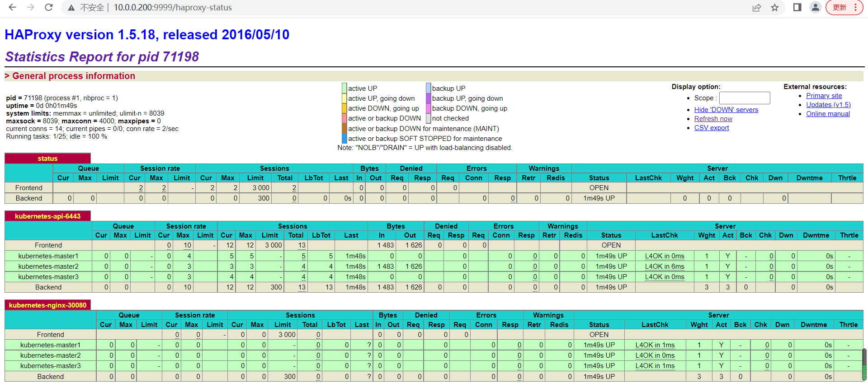Click the backup UP legend color box

(429, 88)
